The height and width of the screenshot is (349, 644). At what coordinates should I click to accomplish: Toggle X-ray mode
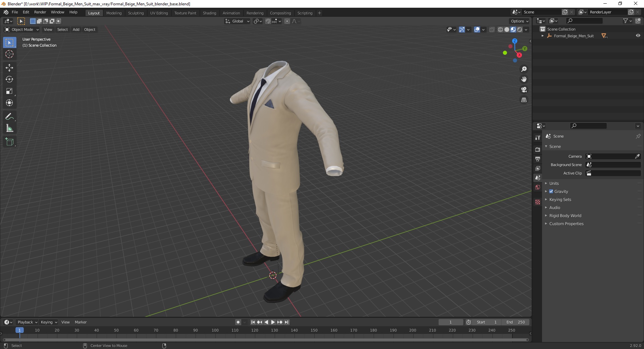[492, 30]
